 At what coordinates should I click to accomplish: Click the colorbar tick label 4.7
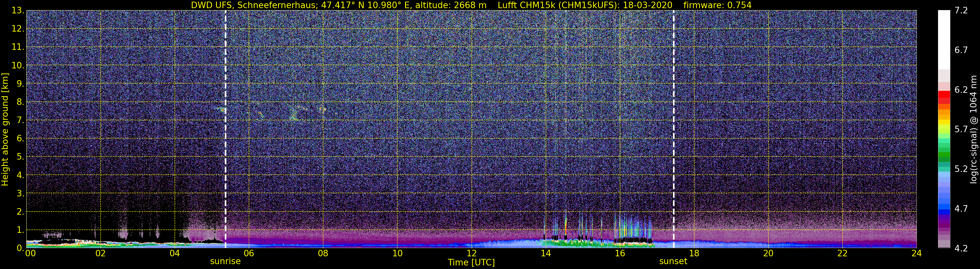tap(961, 209)
